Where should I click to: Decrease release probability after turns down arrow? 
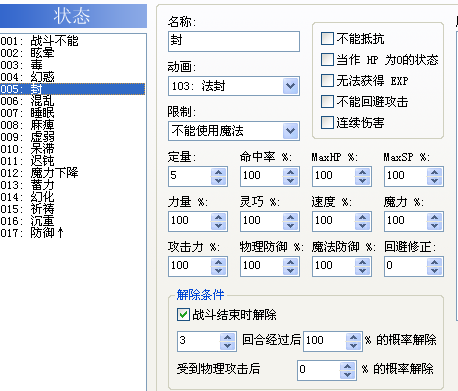tap(354, 346)
